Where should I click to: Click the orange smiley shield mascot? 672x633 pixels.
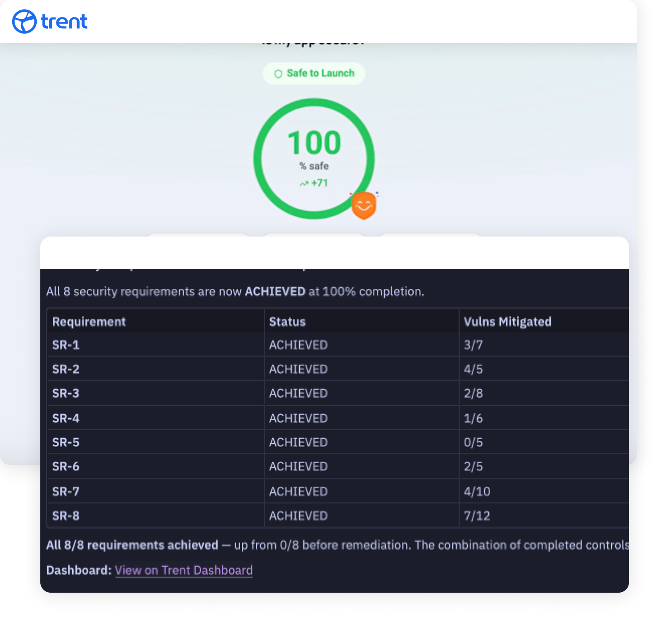364,206
